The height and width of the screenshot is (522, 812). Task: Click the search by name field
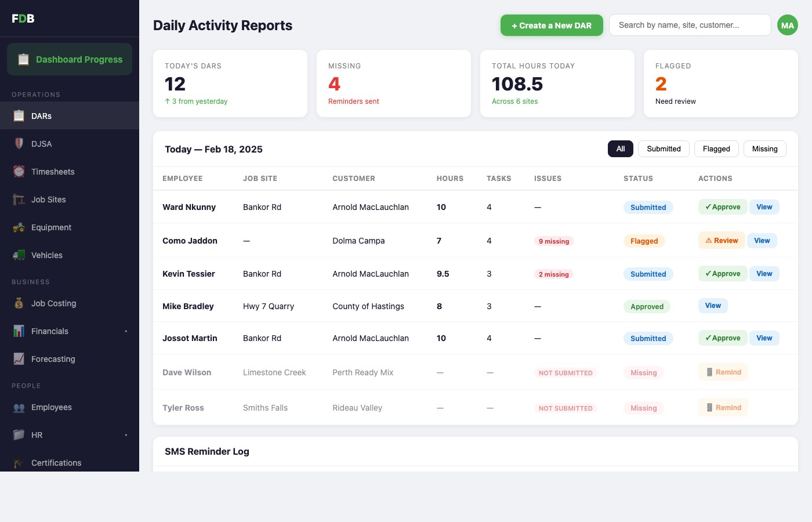[690, 25]
